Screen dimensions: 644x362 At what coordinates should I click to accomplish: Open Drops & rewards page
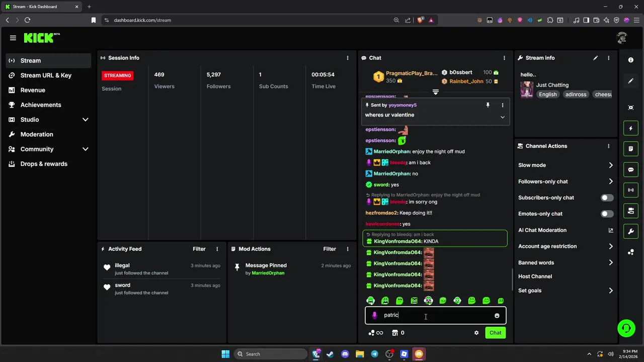click(48, 164)
